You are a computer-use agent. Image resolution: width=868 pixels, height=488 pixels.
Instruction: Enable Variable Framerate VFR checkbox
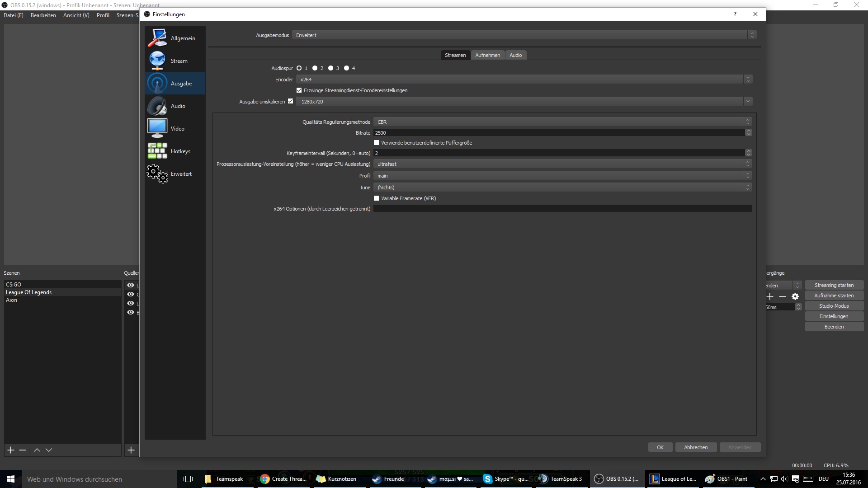pos(376,198)
